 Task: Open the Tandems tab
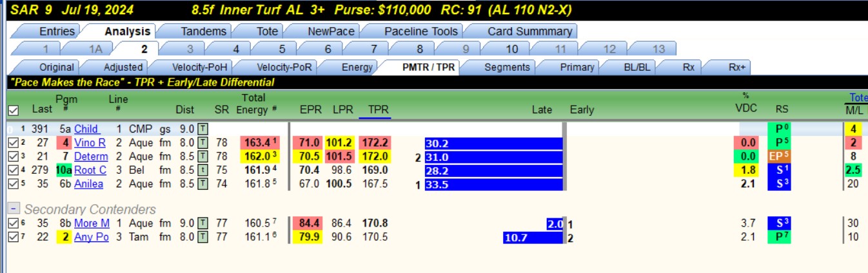[203, 31]
